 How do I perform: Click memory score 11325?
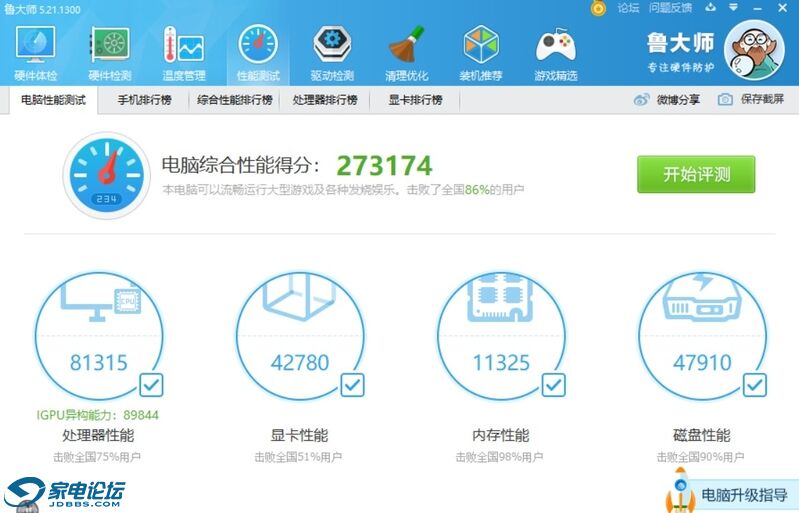pos(501,363)
